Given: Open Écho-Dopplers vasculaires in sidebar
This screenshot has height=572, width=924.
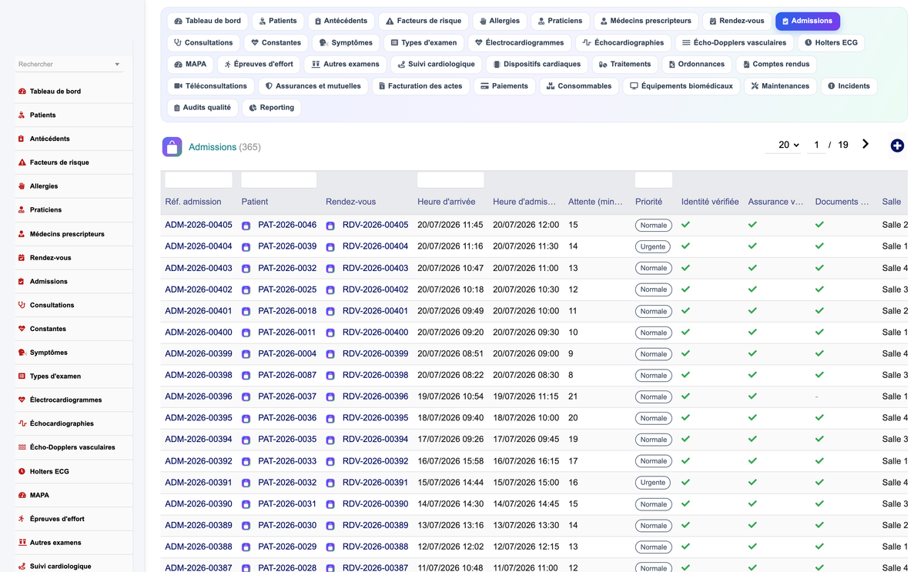Looking at the screenshot, I should [x=72, y=447].
